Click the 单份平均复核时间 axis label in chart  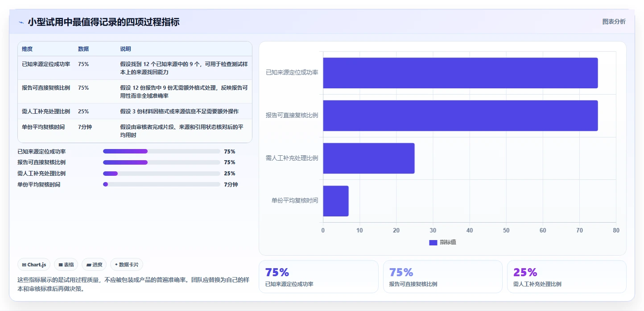(295, 201)
